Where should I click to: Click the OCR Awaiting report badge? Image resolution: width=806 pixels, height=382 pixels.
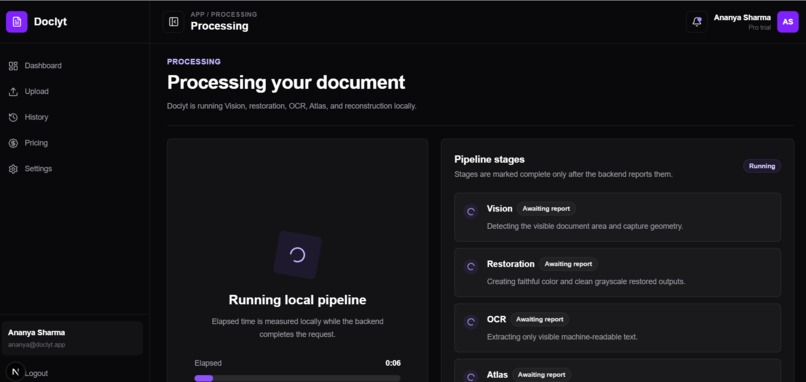coord(540,319)
